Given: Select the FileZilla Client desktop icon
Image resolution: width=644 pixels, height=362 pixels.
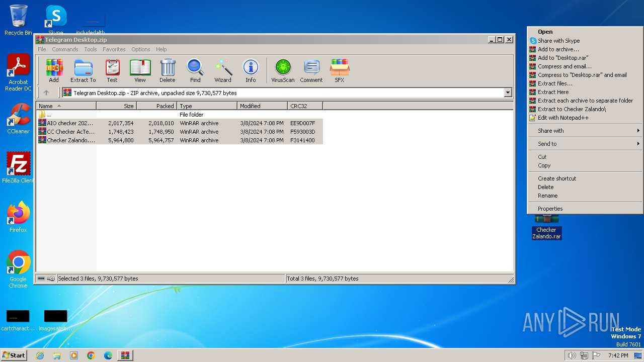Looking at the screenshot, I should pos(18,168).
